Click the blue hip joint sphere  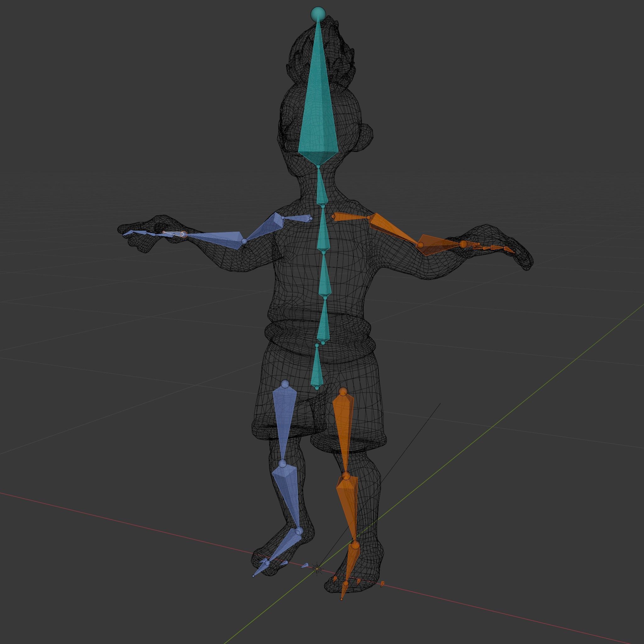tap(285, 384)
